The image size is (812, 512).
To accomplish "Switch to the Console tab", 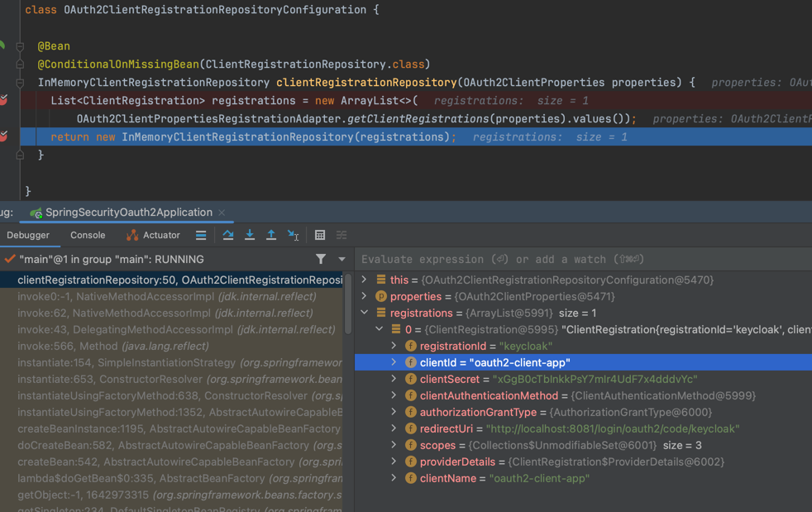I will [87, 235].
